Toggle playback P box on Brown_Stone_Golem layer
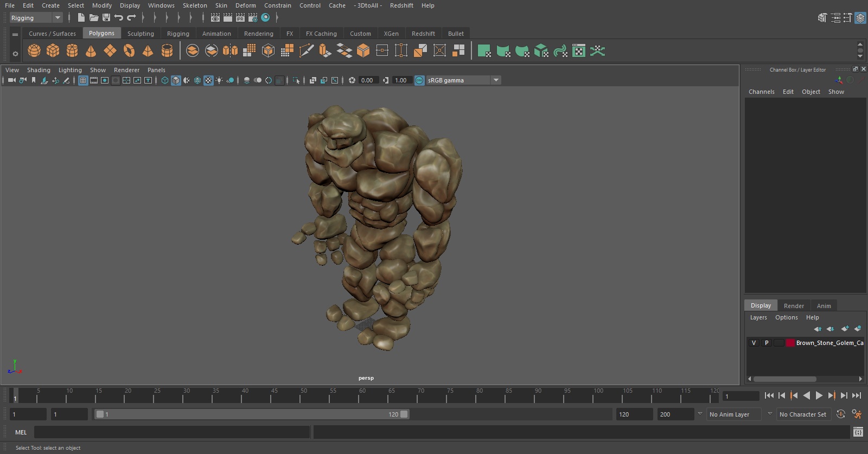This screenshot has width=868, height=454. coord(767,343)
